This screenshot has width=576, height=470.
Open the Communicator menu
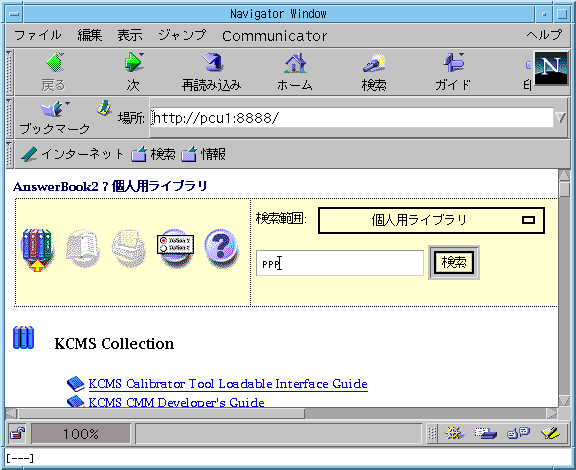274,36
